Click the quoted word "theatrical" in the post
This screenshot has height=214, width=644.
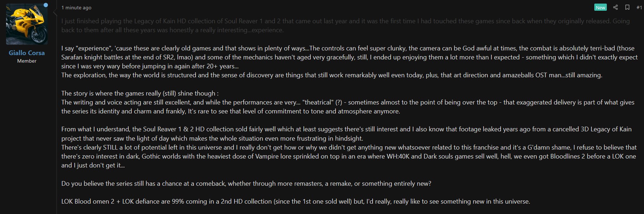point(317,102)
